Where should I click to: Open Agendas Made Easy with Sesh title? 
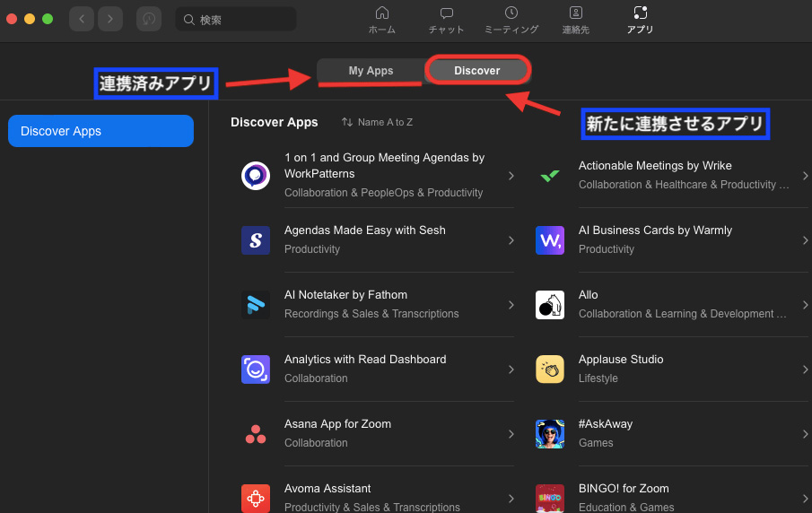tap(364, 230)
